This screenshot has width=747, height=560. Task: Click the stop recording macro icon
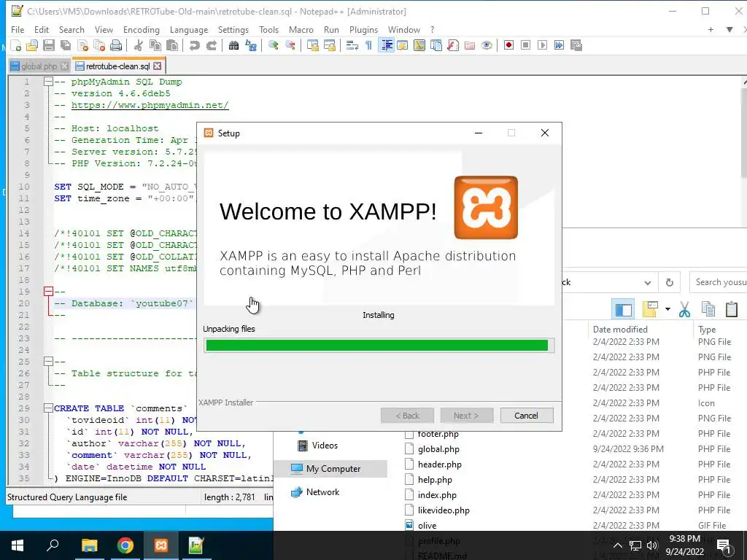pyautogui.click(x=525, y=45)
